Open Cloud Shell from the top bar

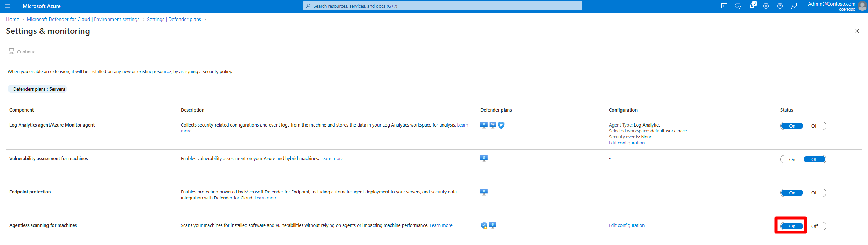(x=724, y=6)
